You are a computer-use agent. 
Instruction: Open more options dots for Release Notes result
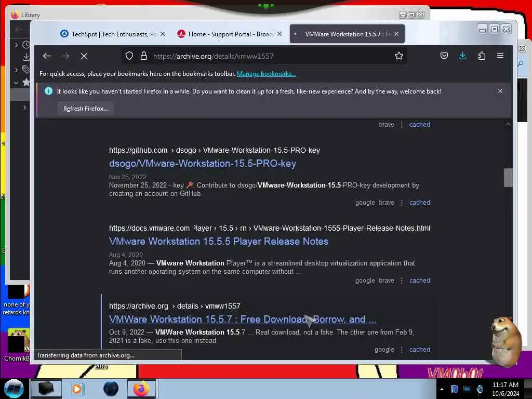(402, 281)
